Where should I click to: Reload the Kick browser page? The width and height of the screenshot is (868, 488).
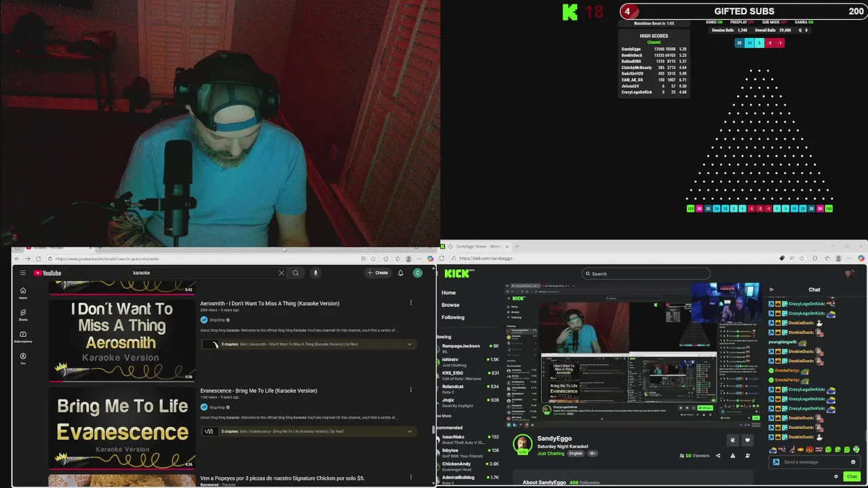[442, 258]
